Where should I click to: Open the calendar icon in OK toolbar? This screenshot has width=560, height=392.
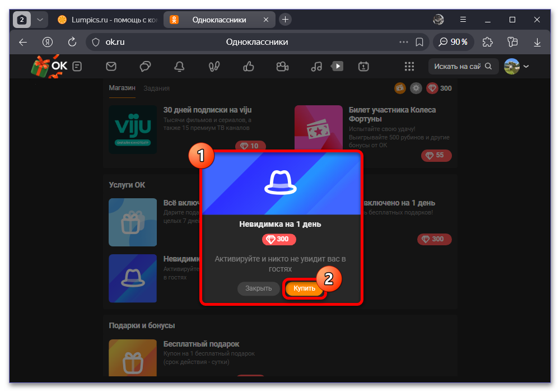[363, 67]
